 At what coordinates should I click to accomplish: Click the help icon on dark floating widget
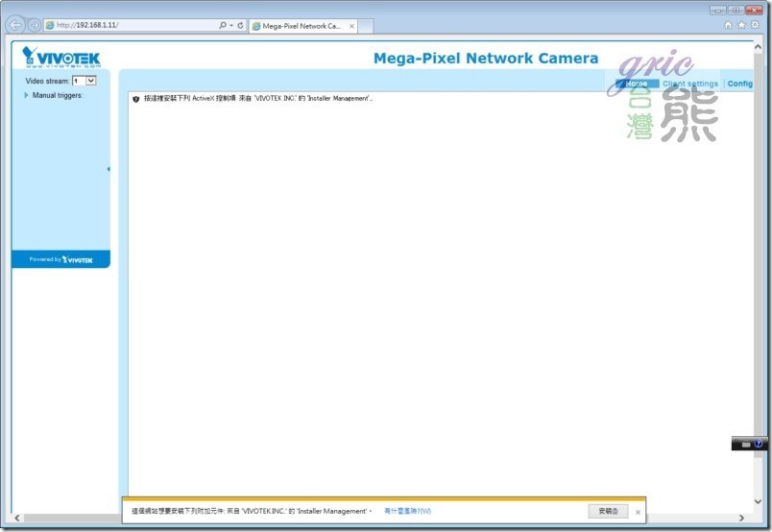point(759,444)
